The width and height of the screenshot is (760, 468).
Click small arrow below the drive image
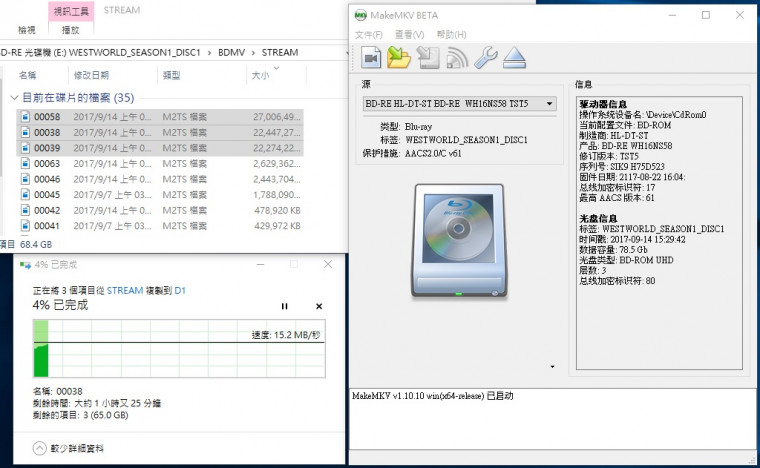point(552,367)
